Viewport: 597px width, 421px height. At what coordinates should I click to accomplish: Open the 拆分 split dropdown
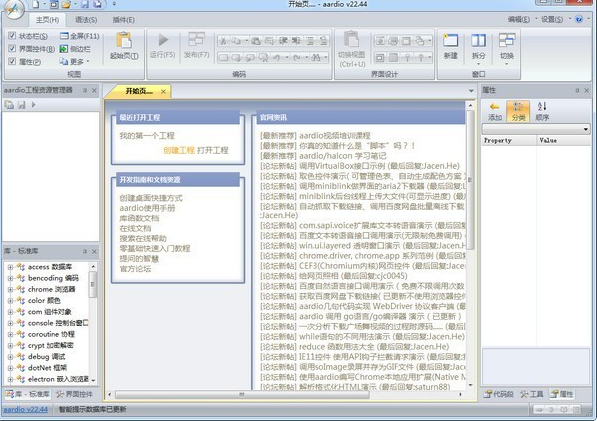click(x=478, y=49)
